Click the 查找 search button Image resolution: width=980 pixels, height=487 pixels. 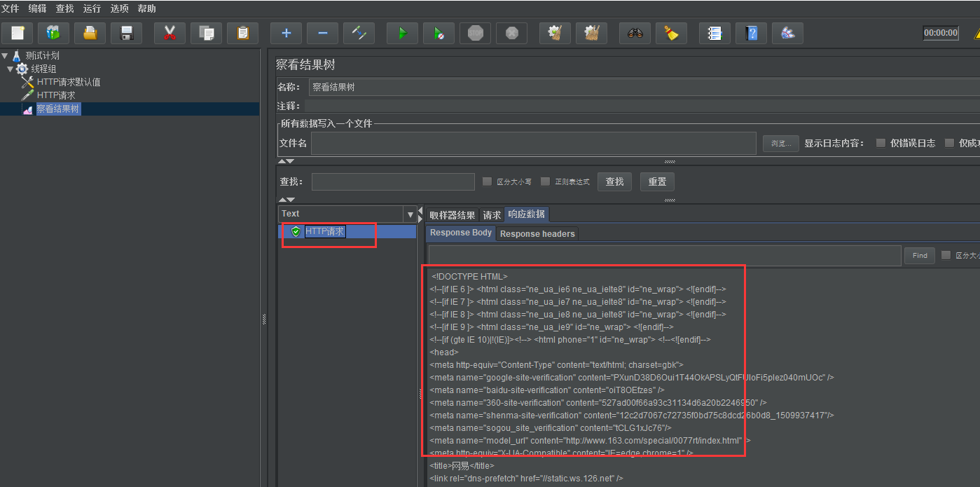click(614, 182)
